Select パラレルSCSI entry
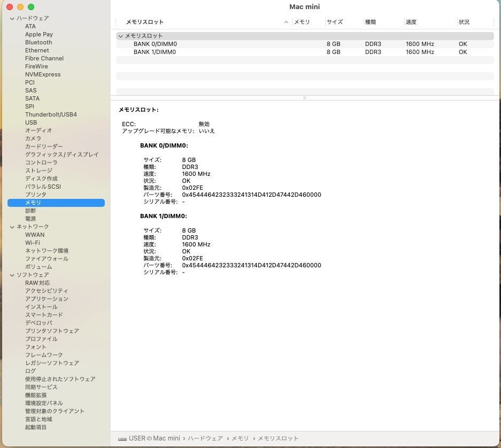The height and width of the screenshot is (448, 501). click(x=43, y=186)
